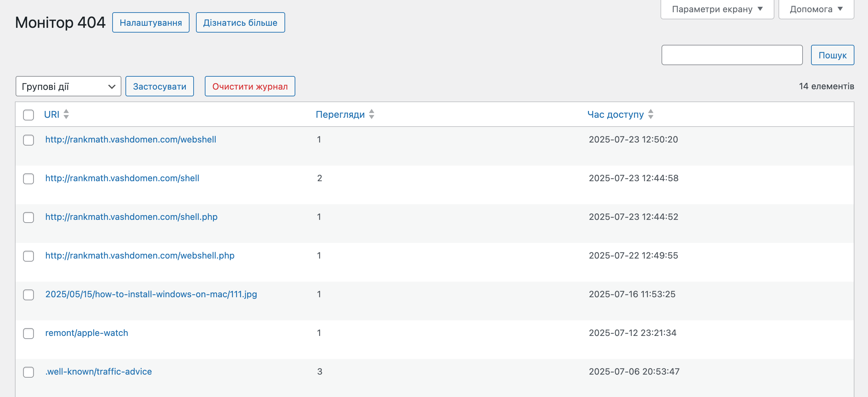Image resolution: width=868 pixels, height=397 pixels.
Task: Open the remont/apple-watch link
Action: (x=87, y=333)
